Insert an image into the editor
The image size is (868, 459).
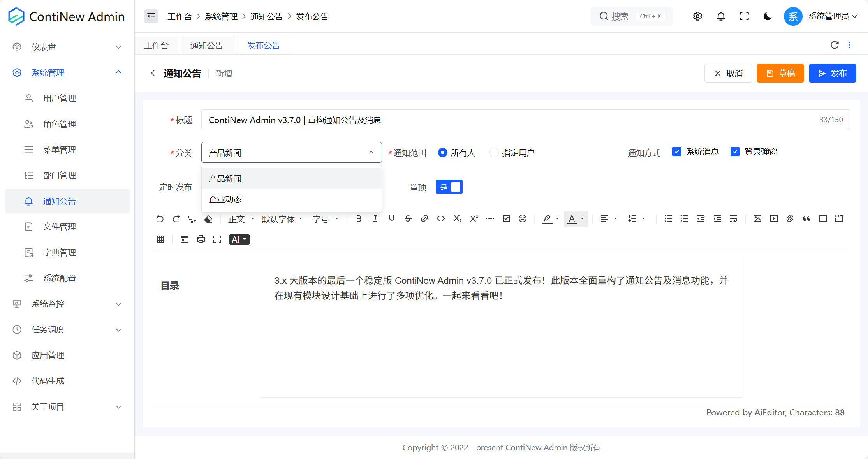coord(757,219)
